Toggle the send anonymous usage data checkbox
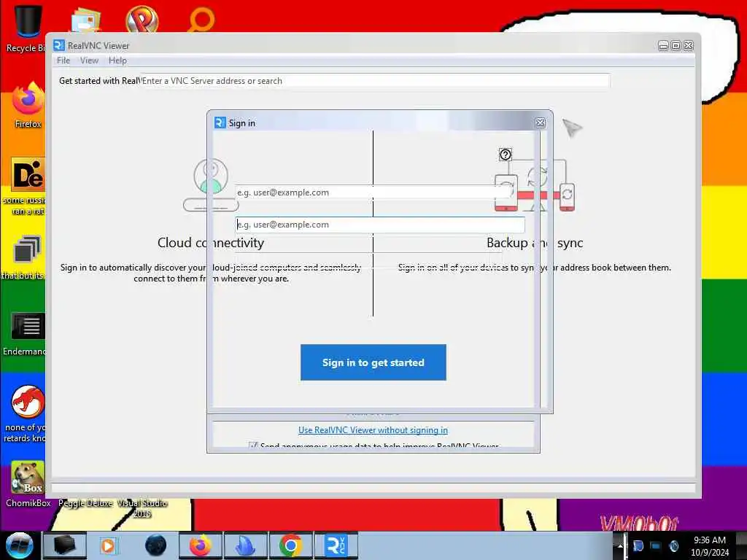747x560 pixels. click(253, 446)
